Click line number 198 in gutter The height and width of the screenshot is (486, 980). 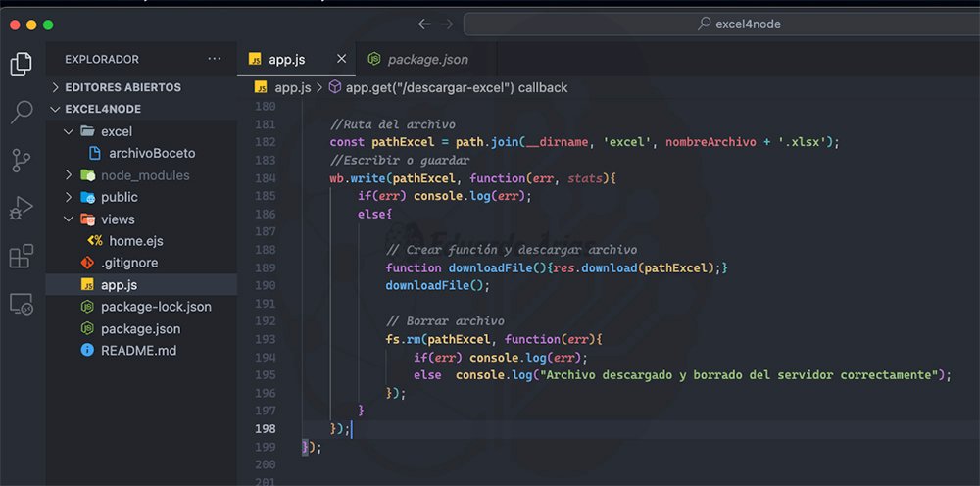pos(265,428)
